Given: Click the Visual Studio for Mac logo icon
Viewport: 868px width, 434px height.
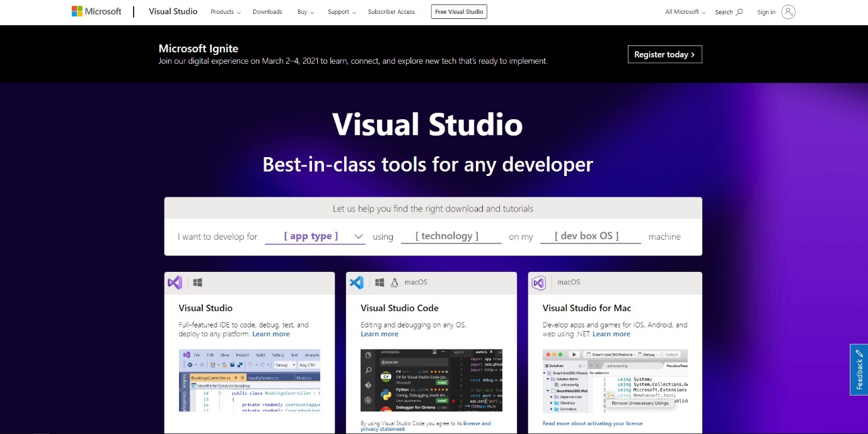Looking at the screenshot, I should tap(538, 283).
